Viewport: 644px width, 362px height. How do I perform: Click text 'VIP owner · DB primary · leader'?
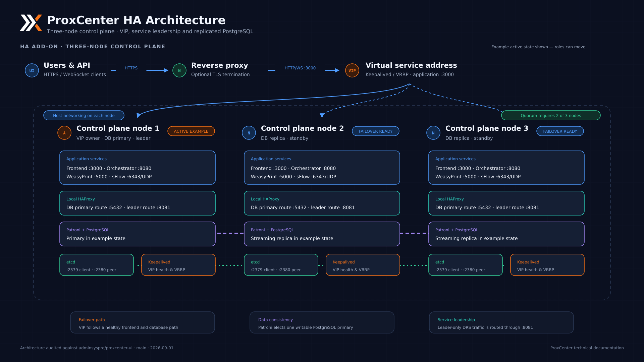coord(113,138)
